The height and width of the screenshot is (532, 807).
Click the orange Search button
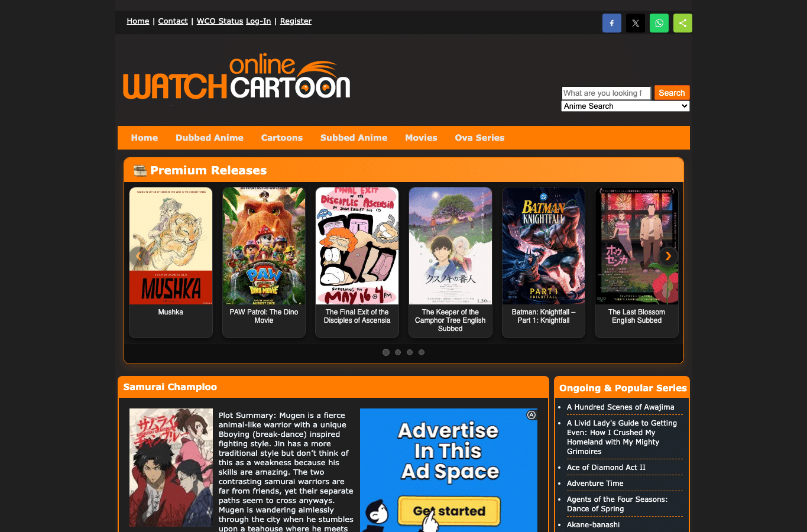coord(672,93)
